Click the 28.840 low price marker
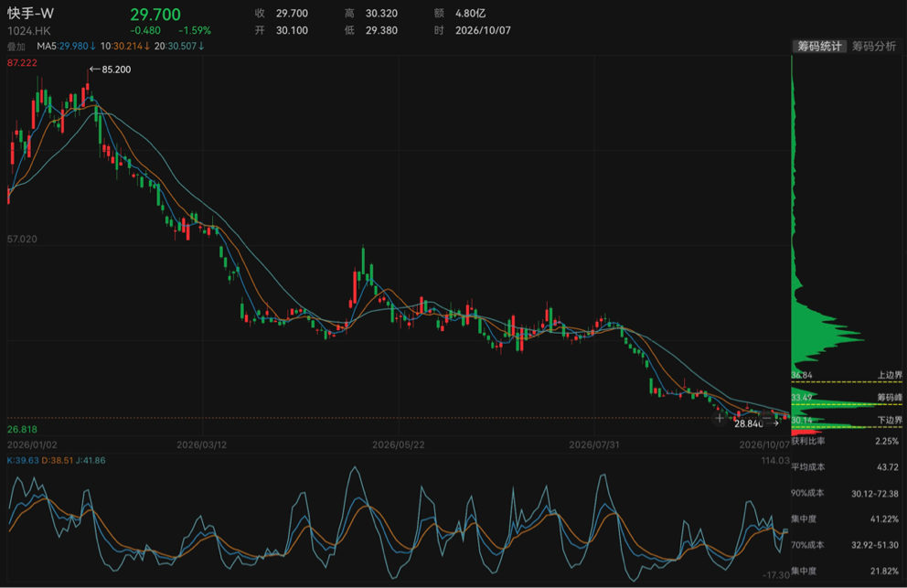 tap(757, 423)
